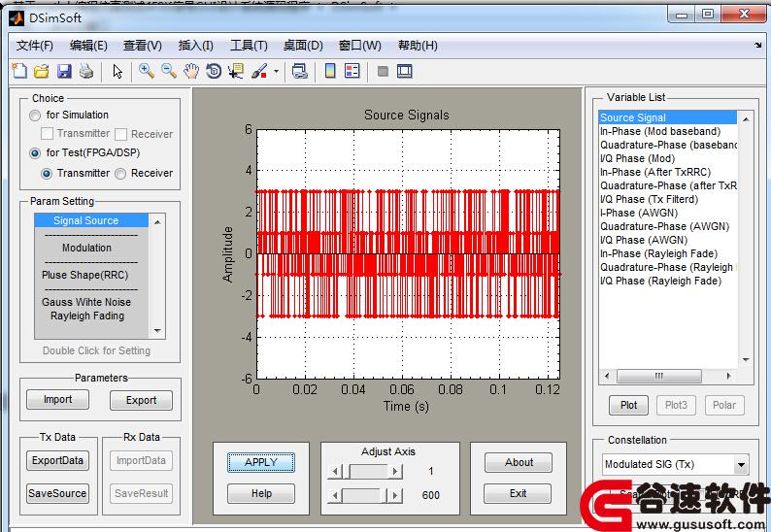This screenshot has width=771, height=532.
Task: Click the ExportData button
Action: click(x=57, y=461)
